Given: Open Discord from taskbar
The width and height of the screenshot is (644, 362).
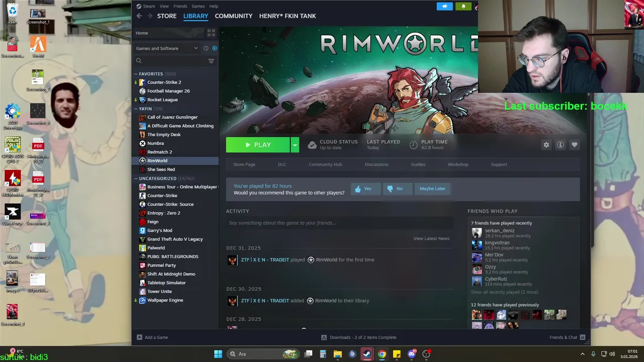Looking at the screenshot, I should pyautogui.click(x=412, y=354).
